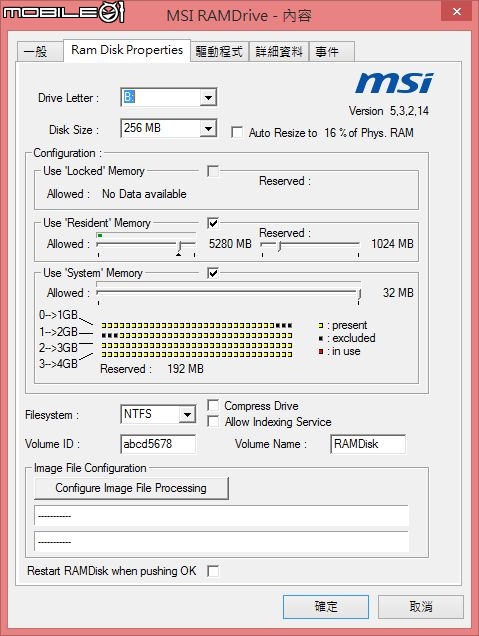
Task: Tick Restart RAMDisk when pushing OK
Action: coord(213,571)
